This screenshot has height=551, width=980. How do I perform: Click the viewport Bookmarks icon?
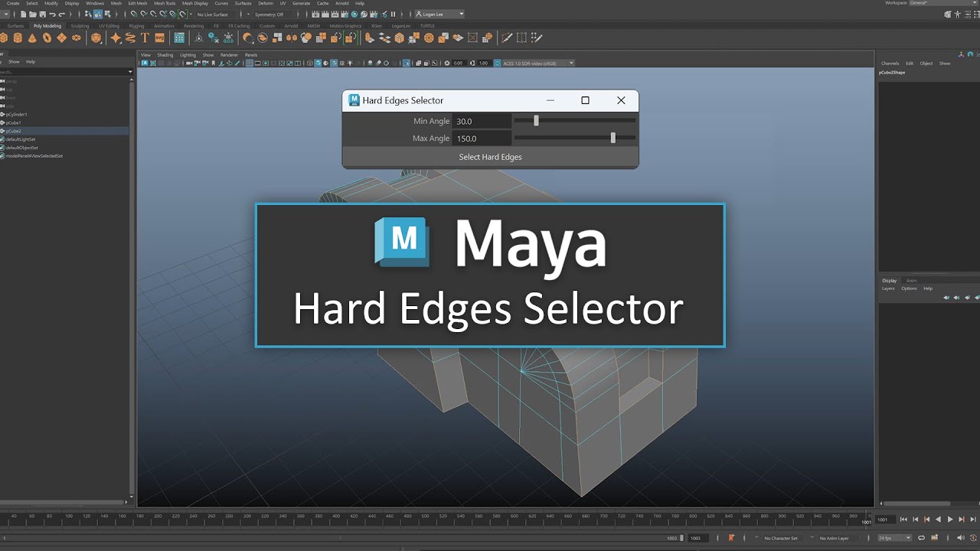(x=213, y=63)
